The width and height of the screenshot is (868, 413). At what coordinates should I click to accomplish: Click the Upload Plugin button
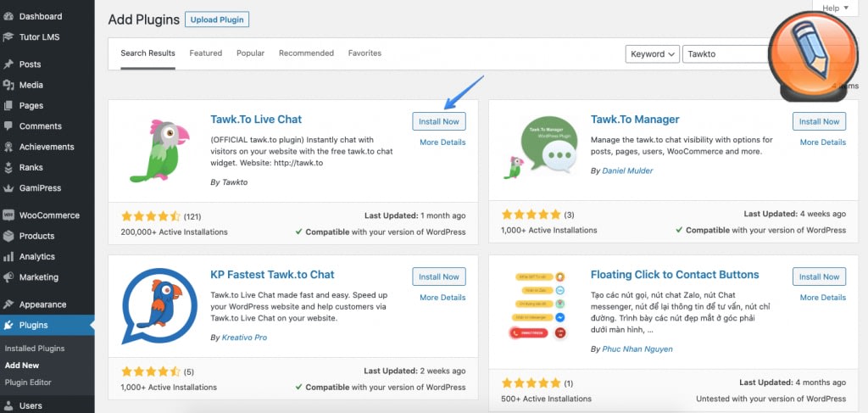tap(217, 20)
